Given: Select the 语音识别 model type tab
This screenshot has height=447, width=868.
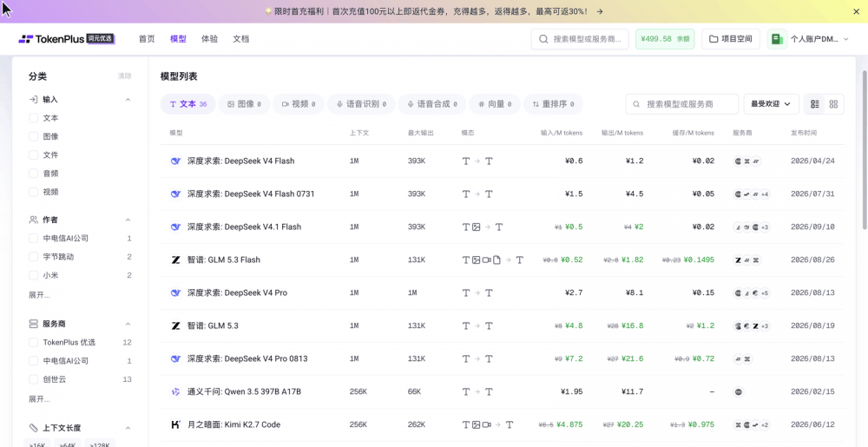Looking at the screenshot, I should point(361,104).
